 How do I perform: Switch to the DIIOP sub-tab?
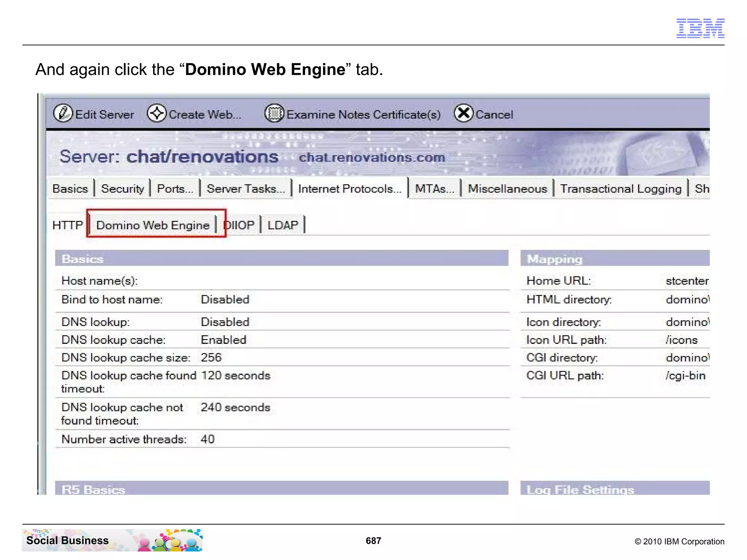click(x=239, y=225)
